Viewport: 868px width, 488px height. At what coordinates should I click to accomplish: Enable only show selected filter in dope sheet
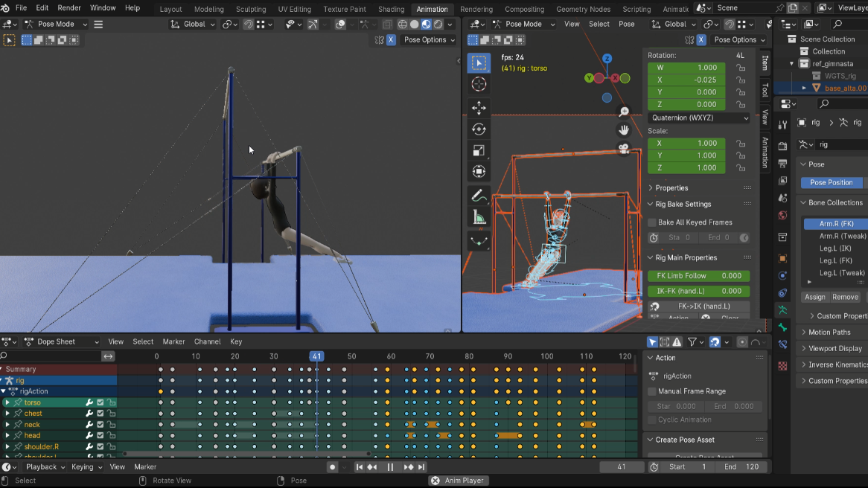tap(653, 342)
